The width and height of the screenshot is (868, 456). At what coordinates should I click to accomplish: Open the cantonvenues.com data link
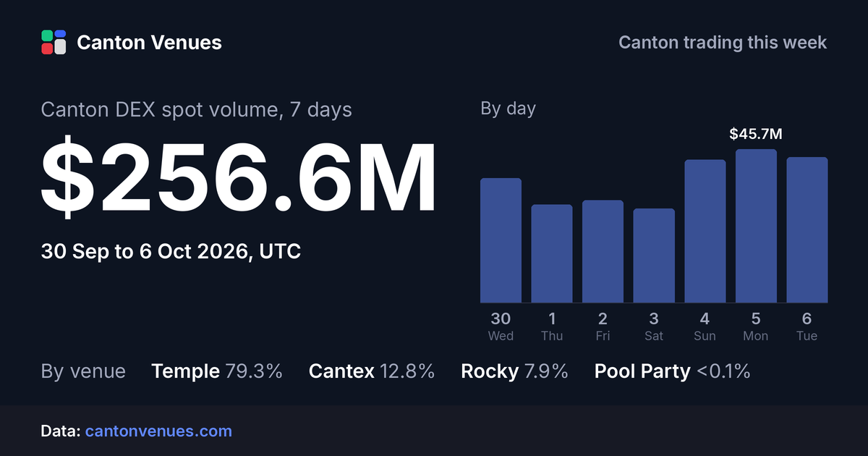click(158, 431)
